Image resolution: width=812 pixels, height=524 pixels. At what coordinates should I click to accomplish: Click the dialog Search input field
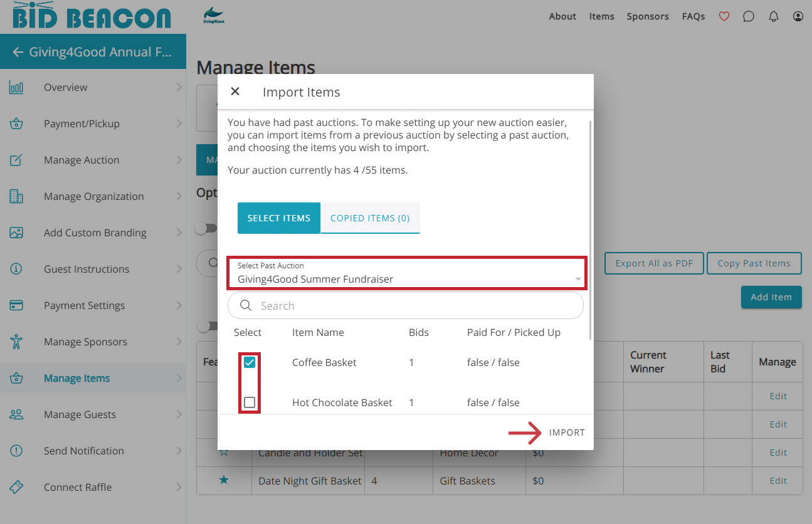tap(406, 306)
